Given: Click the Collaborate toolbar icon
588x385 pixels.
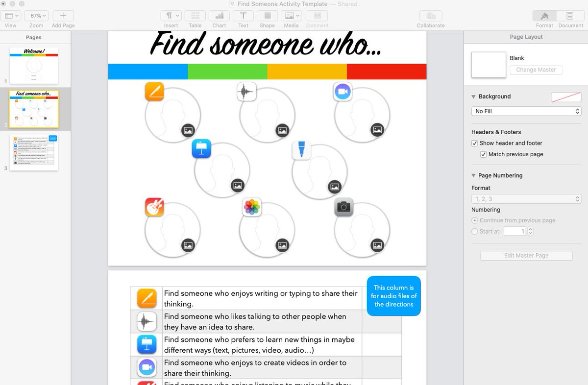Looking at the screenshot, I should [x=431, y=16].
